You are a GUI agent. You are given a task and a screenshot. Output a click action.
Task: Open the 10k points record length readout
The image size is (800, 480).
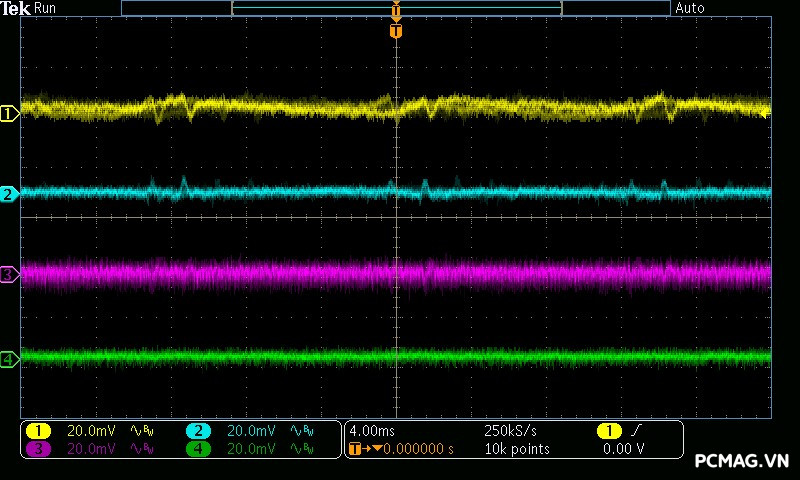click(x=516, y=449)
